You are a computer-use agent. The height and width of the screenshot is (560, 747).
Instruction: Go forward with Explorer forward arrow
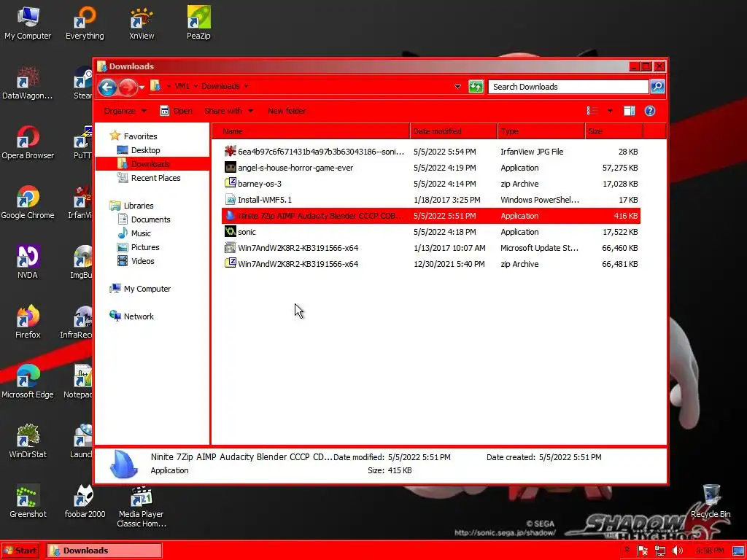point(128,87)
